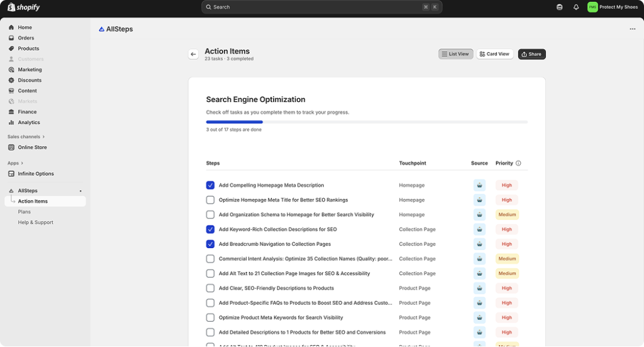Click the SEO progress bar
The image size is (644, 347).
click(367, 122)
